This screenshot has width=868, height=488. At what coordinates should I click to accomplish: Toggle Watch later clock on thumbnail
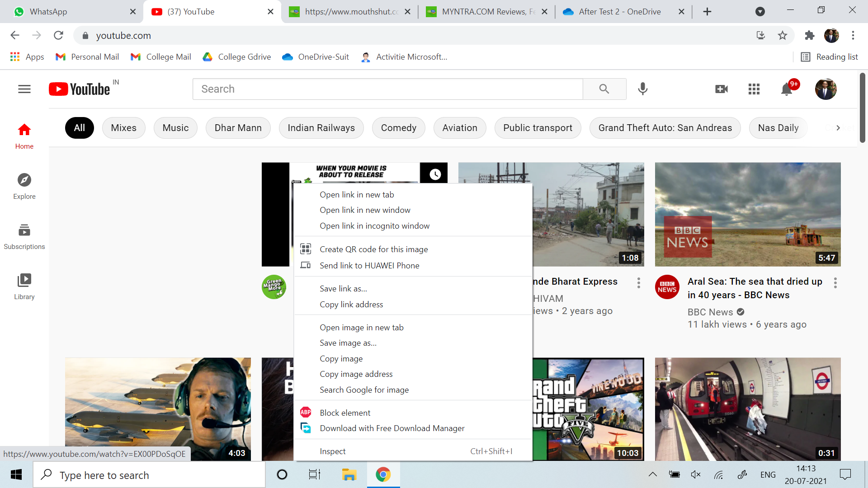coord(435,174)
